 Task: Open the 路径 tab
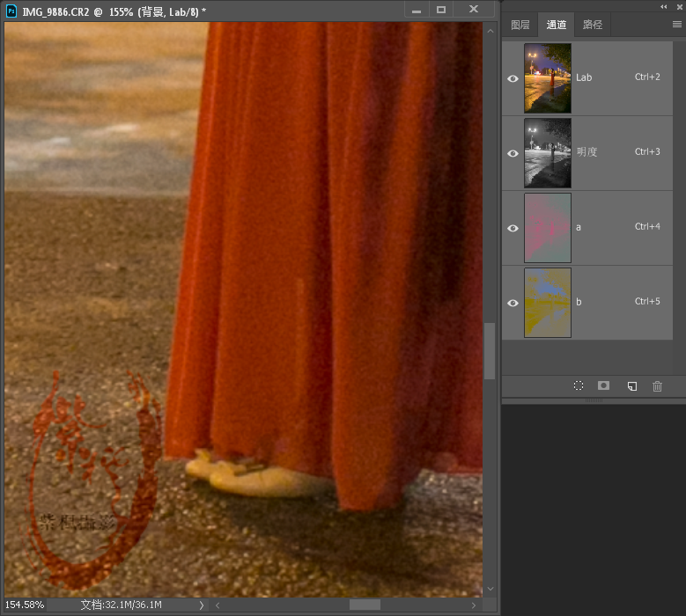[593, 25]
